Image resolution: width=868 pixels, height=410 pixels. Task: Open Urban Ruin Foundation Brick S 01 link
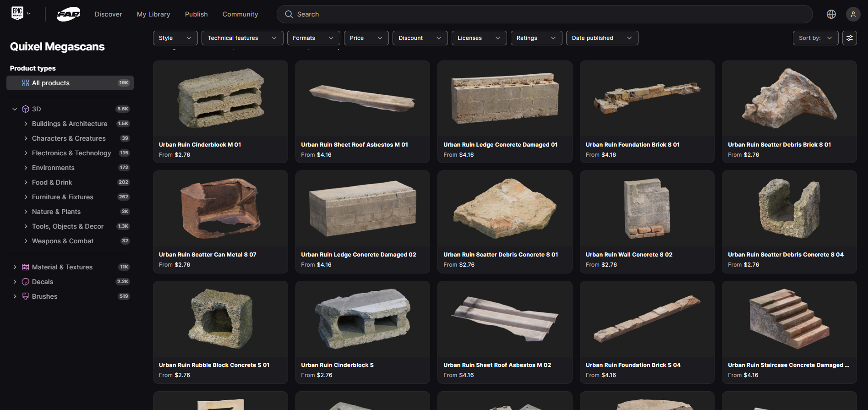click(633, 145)
